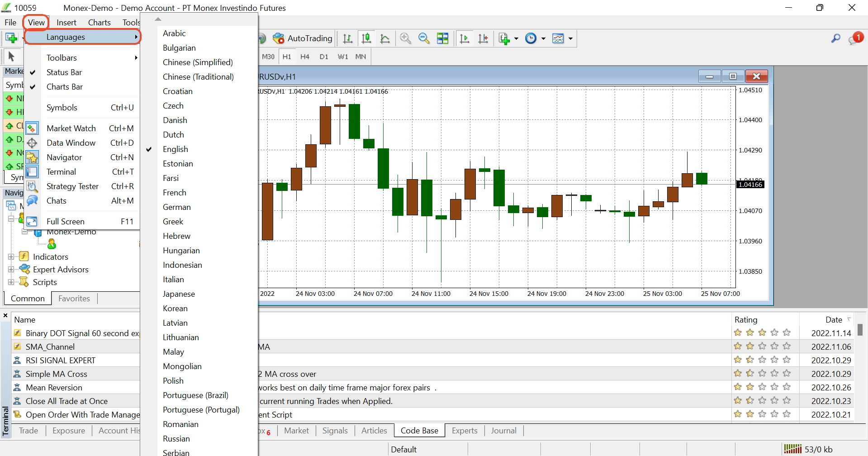Sort the list by Date column header
This screenshot has width=868, height=456.
click(827, 320)
